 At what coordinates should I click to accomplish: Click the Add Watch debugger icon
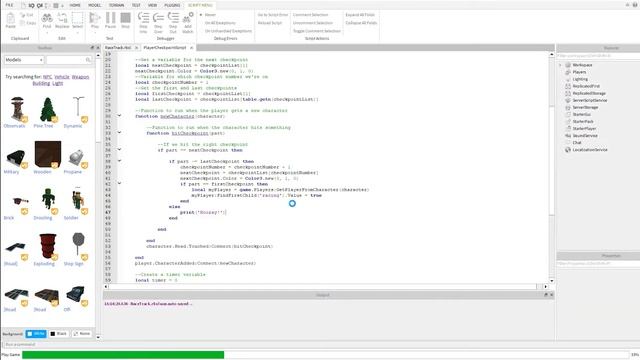click(188, 22)
